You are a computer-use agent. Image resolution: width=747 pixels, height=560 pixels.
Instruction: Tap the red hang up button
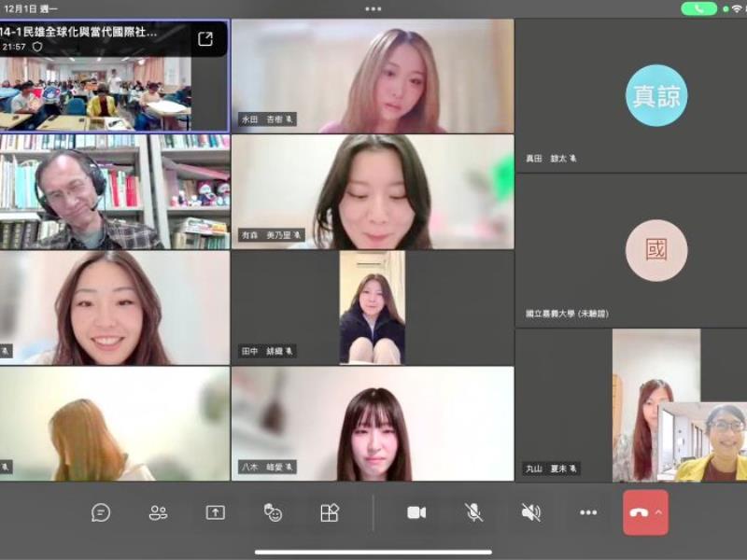click(639, 512)
